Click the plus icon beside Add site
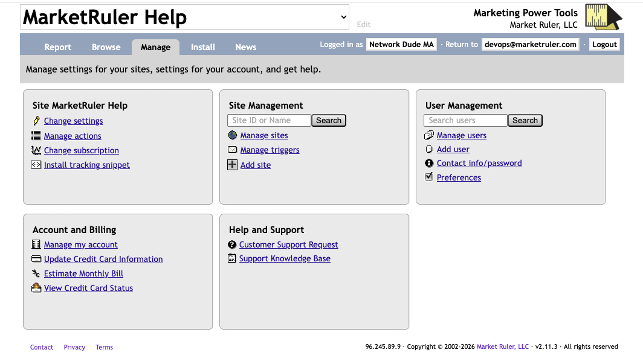The height and width of the screenshot is (364, 643). (233, 165)
